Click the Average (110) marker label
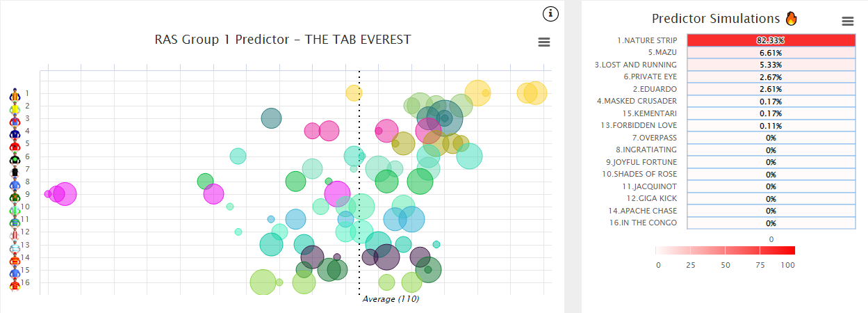 click(391, 299)
